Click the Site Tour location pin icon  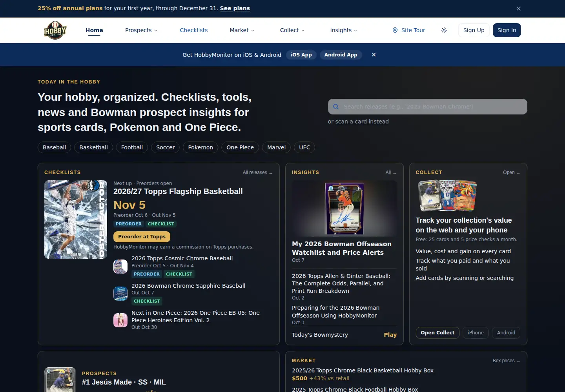395,30
